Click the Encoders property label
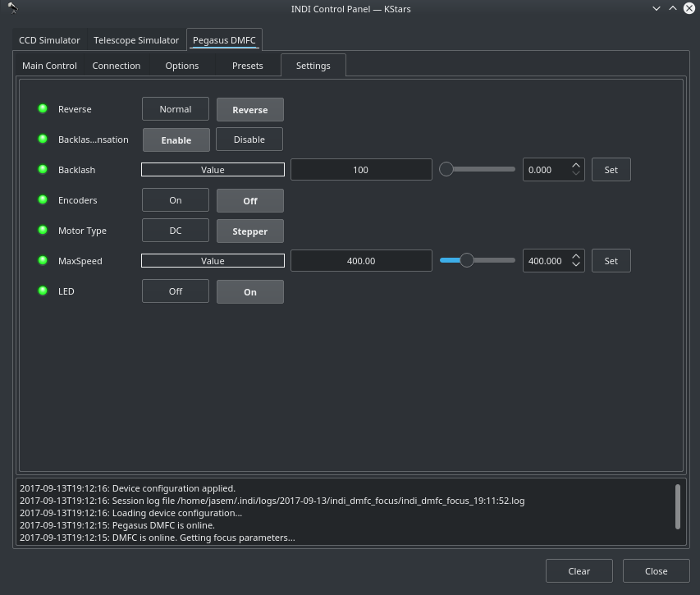700x595 pixels. [78, 200]
